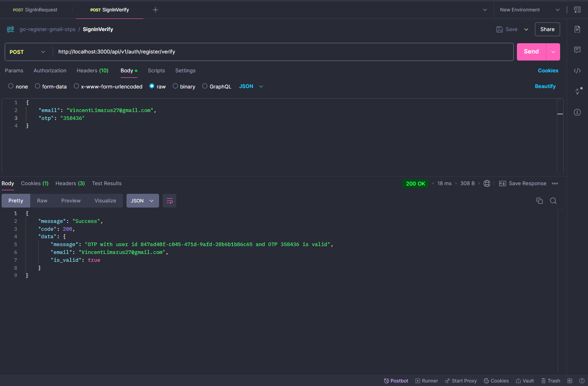Click the network globe icon
This screenshot has width=588, height=386.
point(487,184)
